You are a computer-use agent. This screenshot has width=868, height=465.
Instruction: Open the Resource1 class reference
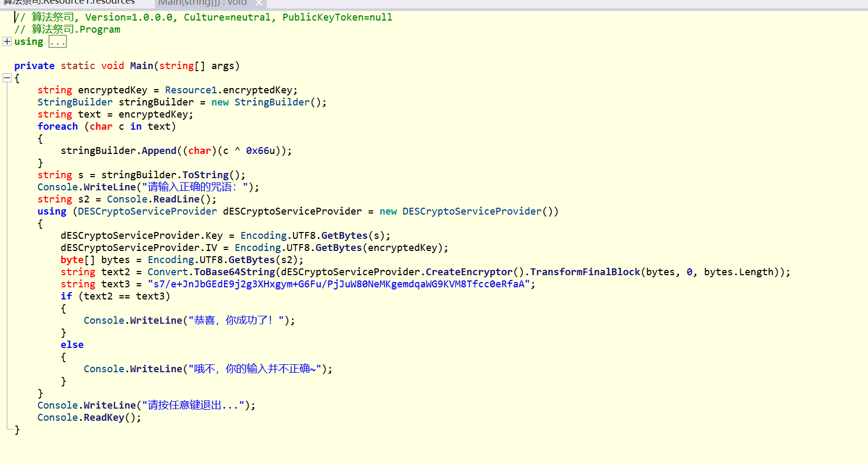tap(191, 90)
